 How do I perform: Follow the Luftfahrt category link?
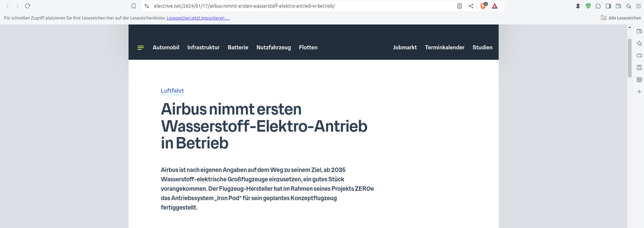click(172, 91)
